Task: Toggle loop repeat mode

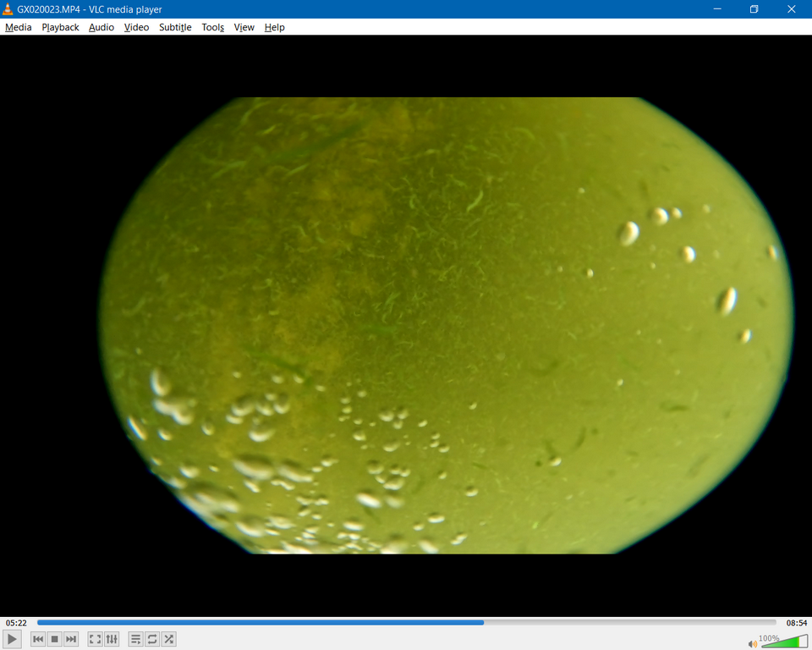Action: coord(152,639)
